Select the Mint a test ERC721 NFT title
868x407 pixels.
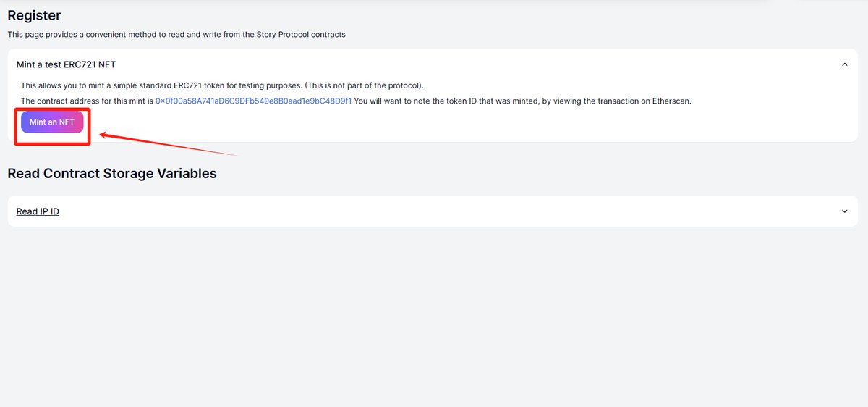[x=66, y=64]
